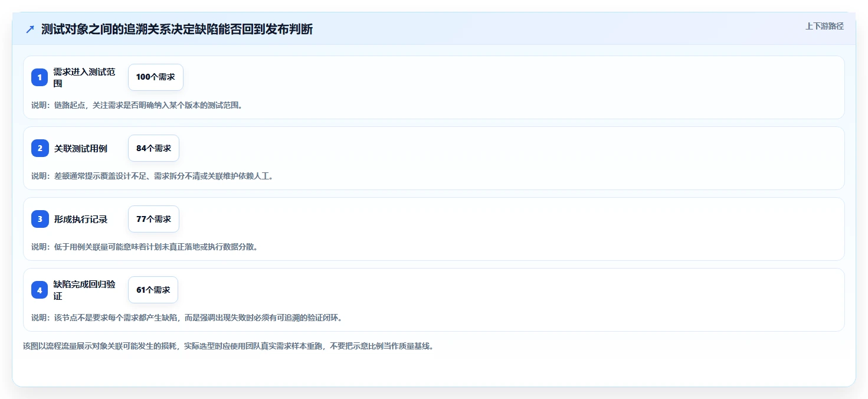Click the note starting "说明：低于用例关联量"
The image size is (868, 399).
pyautogui.click(x=145, y=247)
